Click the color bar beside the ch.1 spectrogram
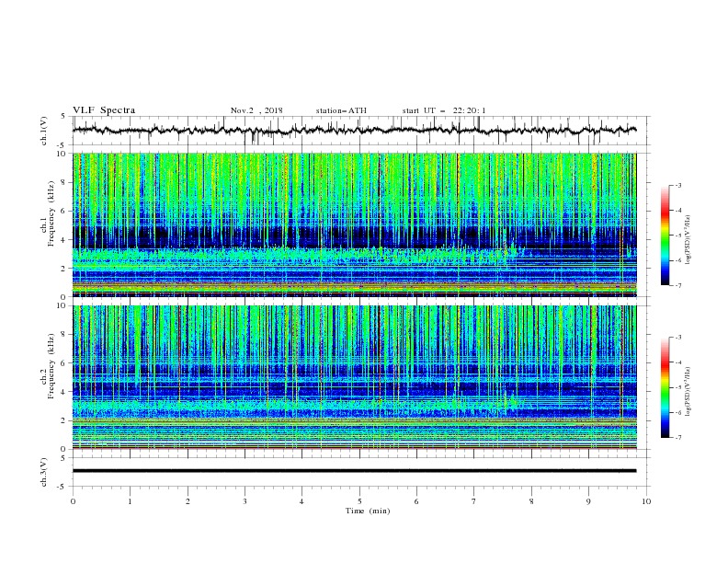Viewport: 728px width, 563px height. [665, 236]
